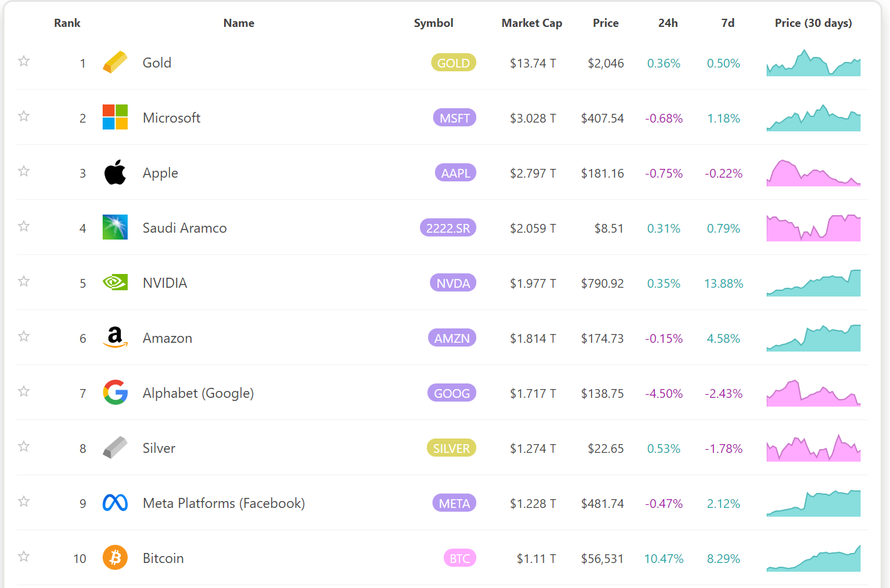This screenshot has height=588, width=890.
Task: Open the Saudi Aramco link
Action: tap(185, 228)
